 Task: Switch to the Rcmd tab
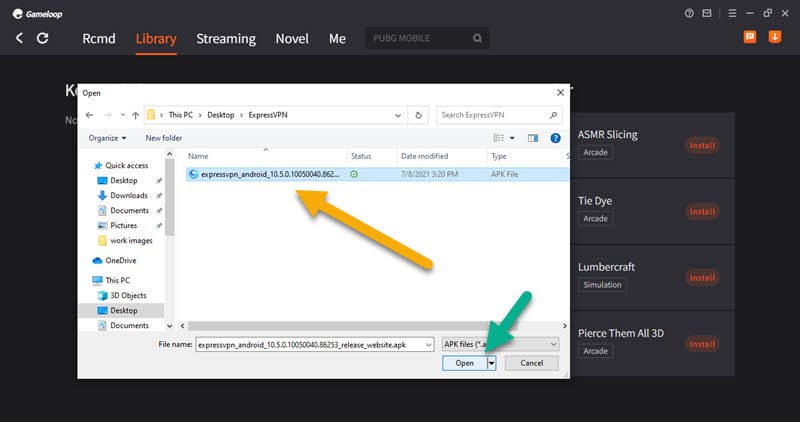pyautogui.click(x=99, y=39)
